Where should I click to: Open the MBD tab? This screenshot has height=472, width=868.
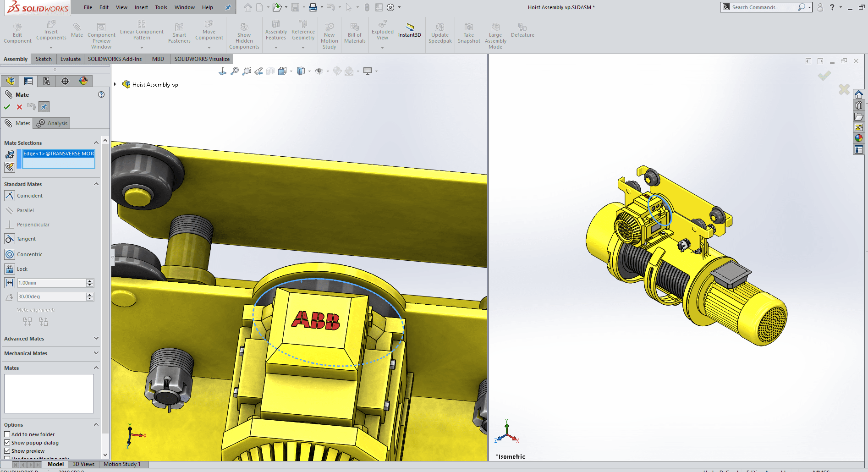158,59
